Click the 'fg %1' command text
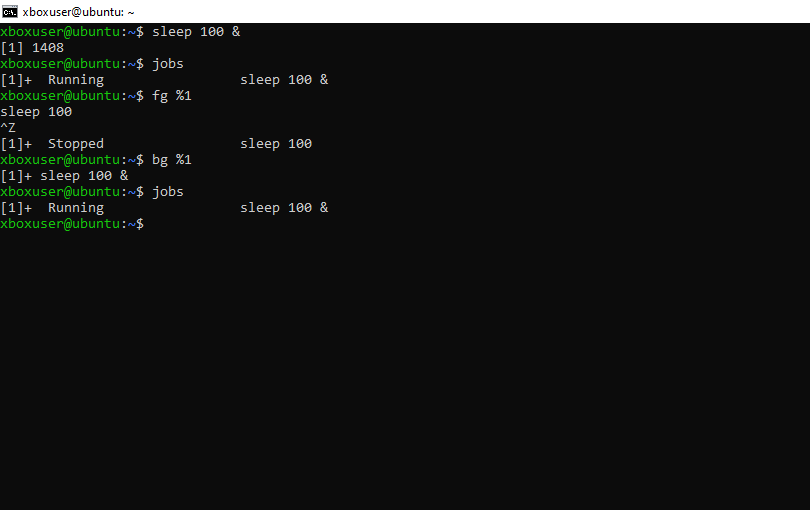The height and width of the screenshot is (510, 810). [x=172, y=96]
